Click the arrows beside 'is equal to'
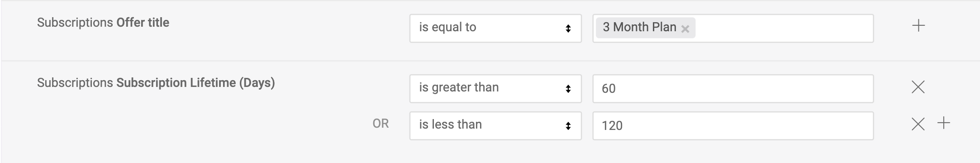This screenshot has width=980, height=163. click(x=568, y=29)
